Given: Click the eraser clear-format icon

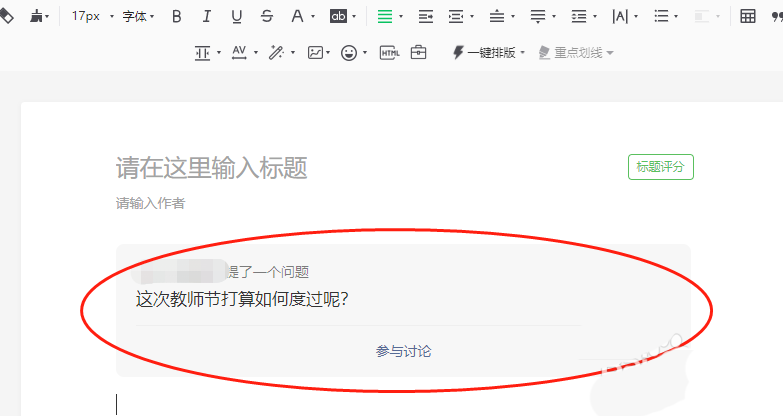Looking at the screenshot, I should [6, 16].
